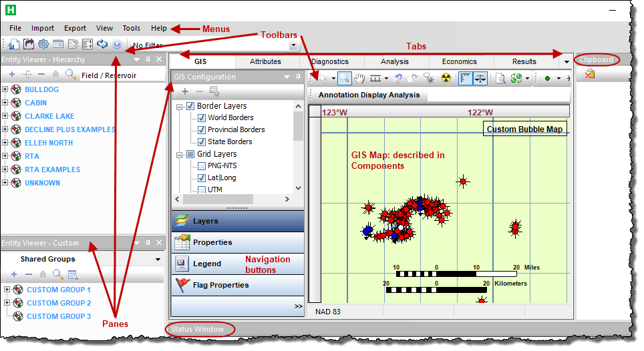Expand the BULLDOG tree node
The width and height of the screenshot is (644, 351).
tap(5, 89)
